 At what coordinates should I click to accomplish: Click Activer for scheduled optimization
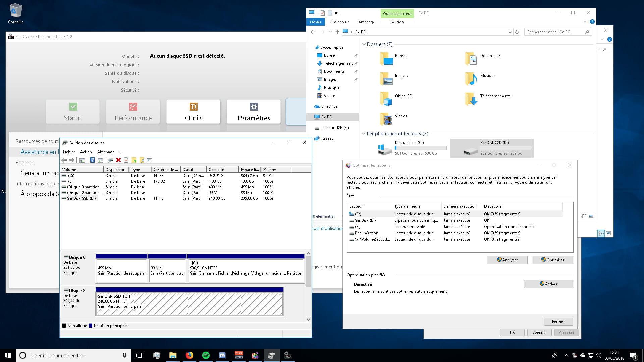click(x=548, y=284)
